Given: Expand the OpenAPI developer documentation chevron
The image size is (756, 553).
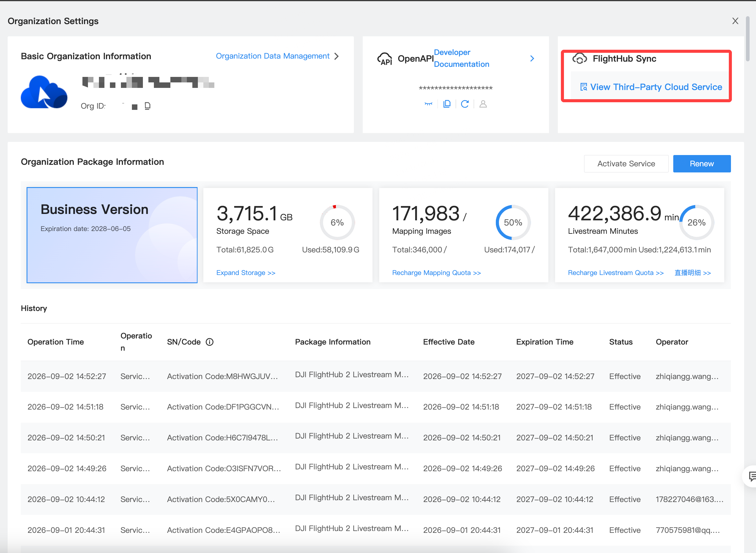Looking at the screenshot, I should point(532,59).
